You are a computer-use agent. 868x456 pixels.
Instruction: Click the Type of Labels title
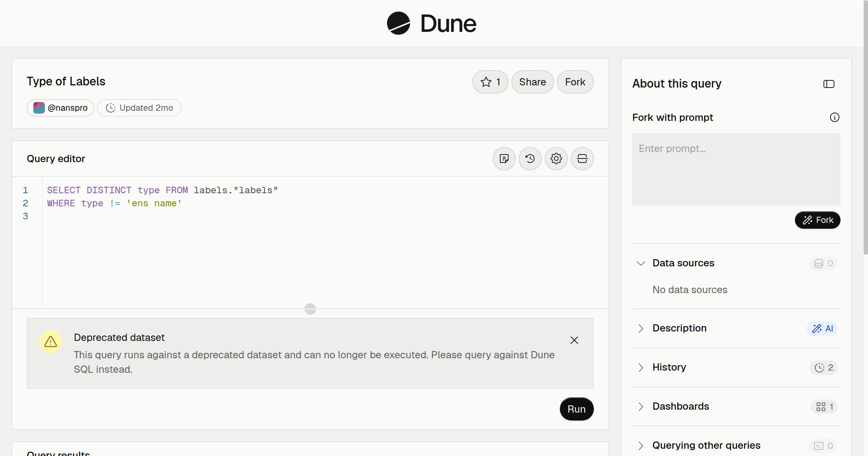click(66, 81)
